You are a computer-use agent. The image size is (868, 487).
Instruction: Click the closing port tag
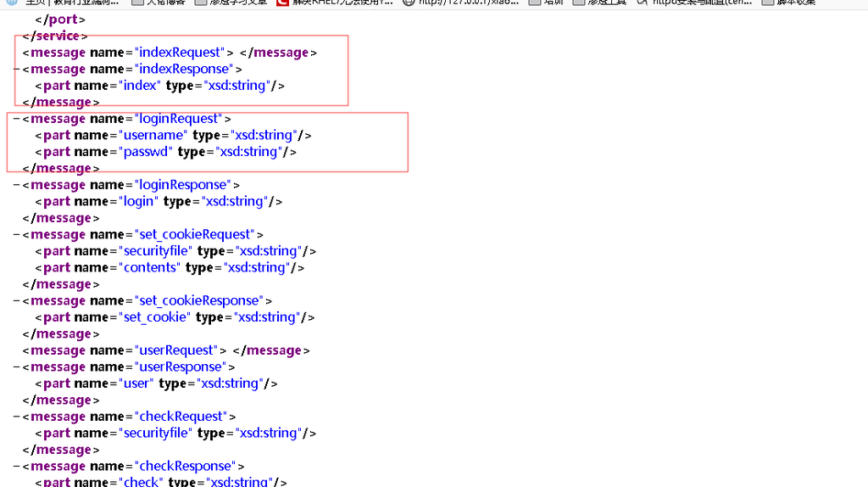click(59, 20)
